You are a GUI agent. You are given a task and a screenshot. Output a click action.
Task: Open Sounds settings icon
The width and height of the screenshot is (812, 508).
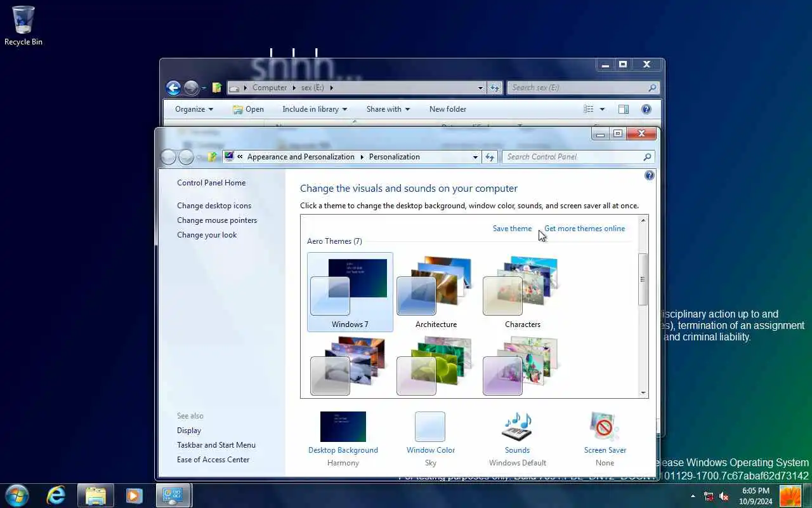pos(517,427)
